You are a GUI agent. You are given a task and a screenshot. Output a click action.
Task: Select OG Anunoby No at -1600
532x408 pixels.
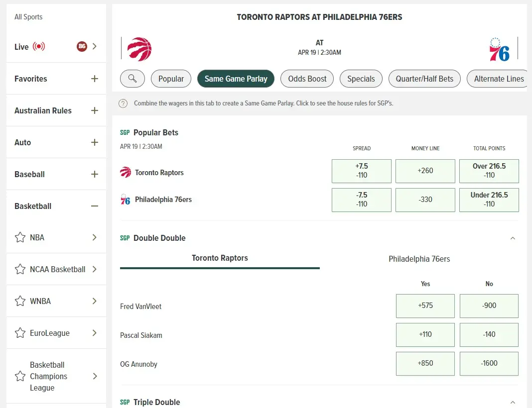point(489,363)
